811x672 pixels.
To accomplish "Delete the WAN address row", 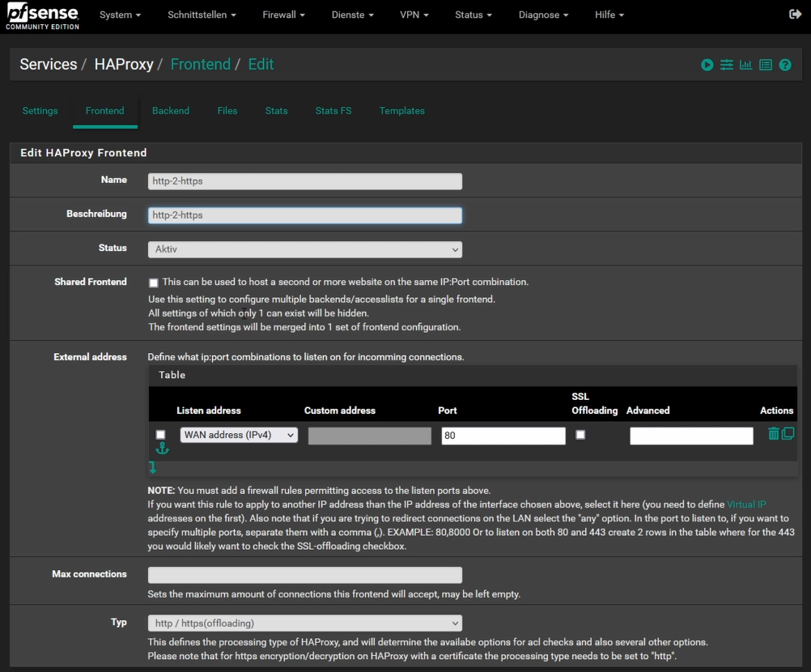I will tap(773, 433).
